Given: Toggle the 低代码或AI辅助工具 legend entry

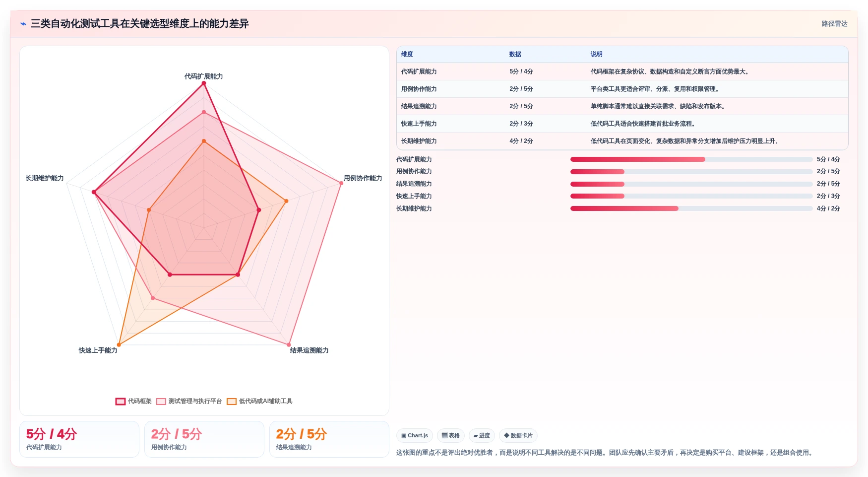Looking at the screenshot, I should [x=259, y=401].
